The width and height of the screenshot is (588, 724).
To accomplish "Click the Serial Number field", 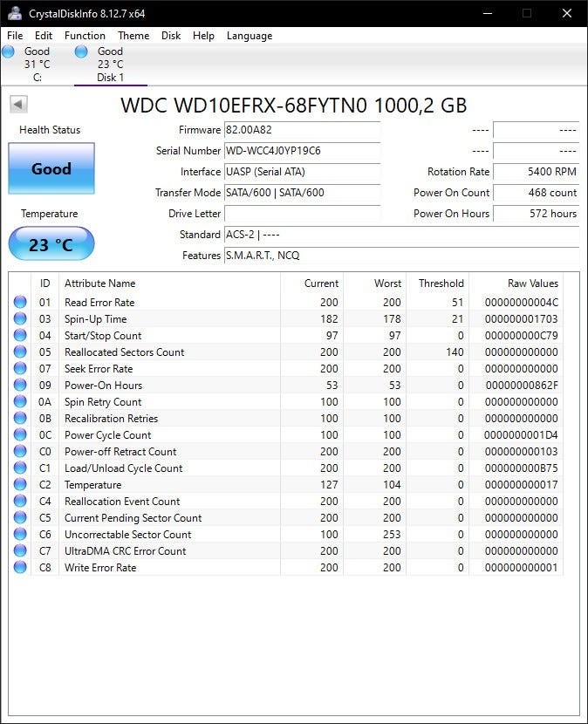I will click(302, 151).
